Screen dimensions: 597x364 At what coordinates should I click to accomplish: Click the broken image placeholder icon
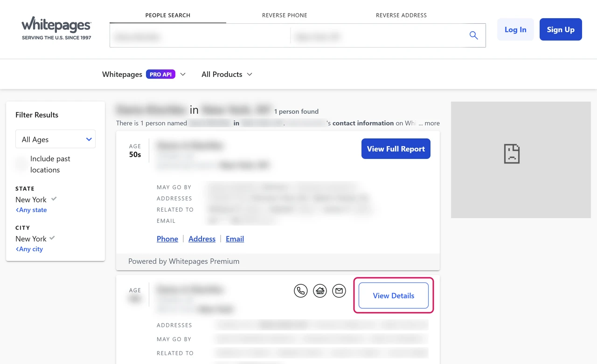[512, 154]
